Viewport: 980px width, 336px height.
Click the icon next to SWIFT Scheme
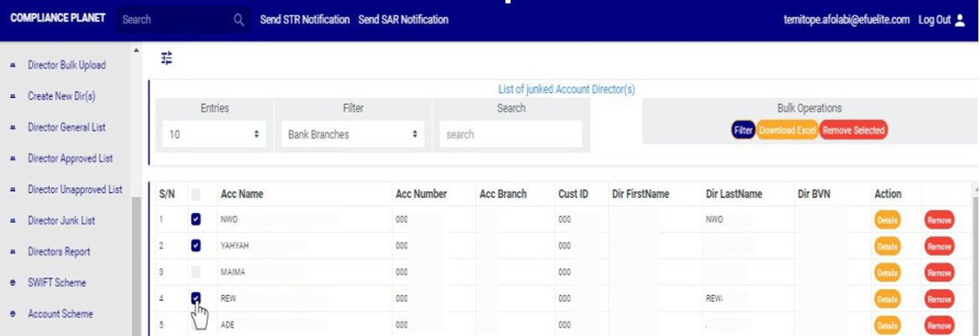click(x=13, y=283)
